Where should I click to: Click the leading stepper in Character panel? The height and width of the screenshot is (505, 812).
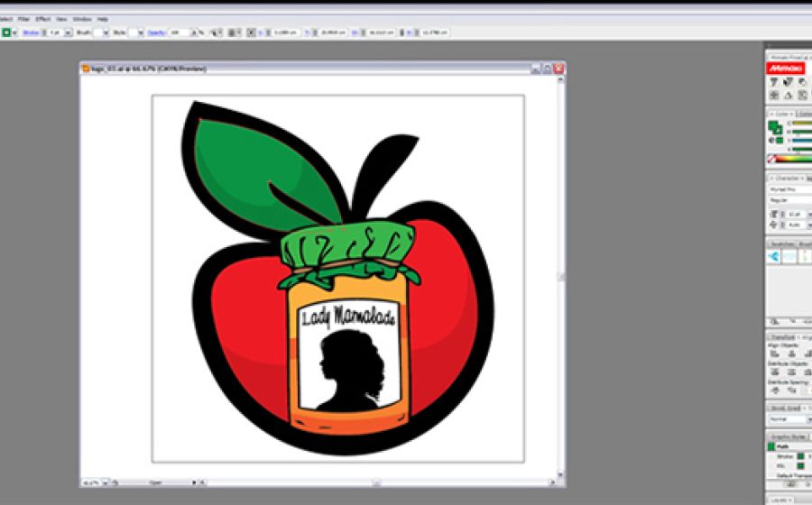click(x=782, y=225)
